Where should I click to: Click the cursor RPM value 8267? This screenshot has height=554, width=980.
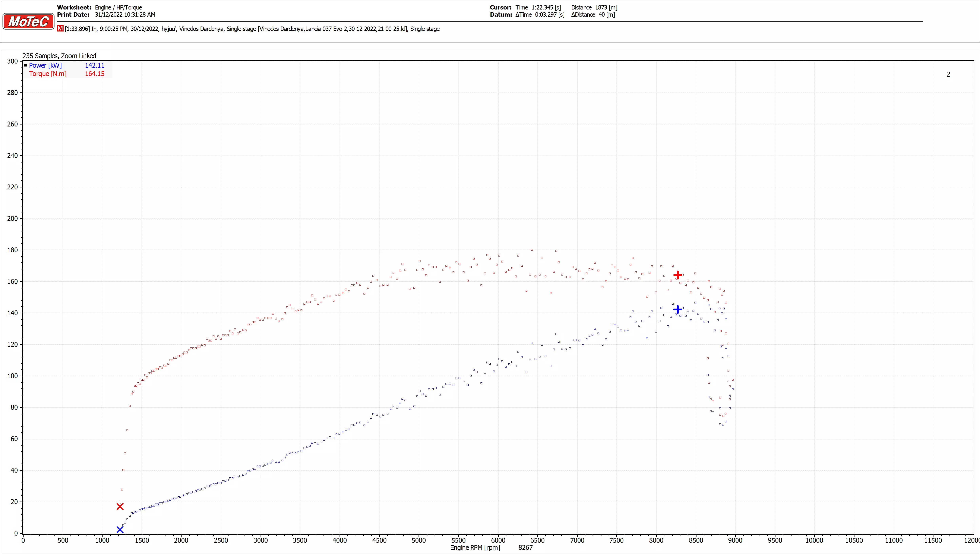tap(525, 547)
